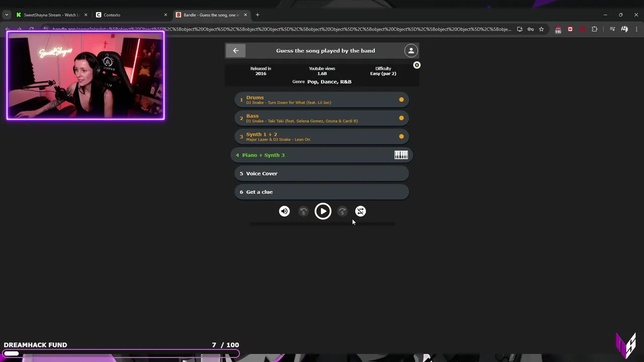644x362 pixels.
Task: Click the install app icon in address bar
Action: click(520, 29)
